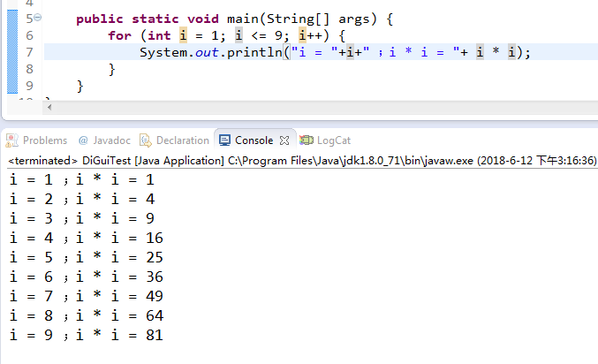Open the LogCat tab
Viewport: 598px width, 364px height.
click(x=333, y=140)
